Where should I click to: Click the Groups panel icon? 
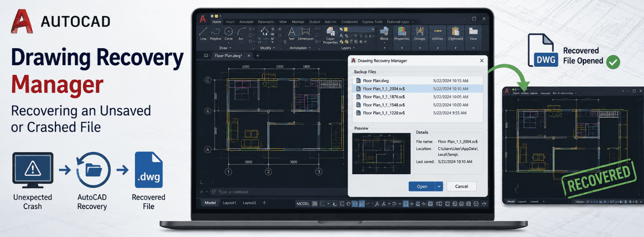point(419,31)
